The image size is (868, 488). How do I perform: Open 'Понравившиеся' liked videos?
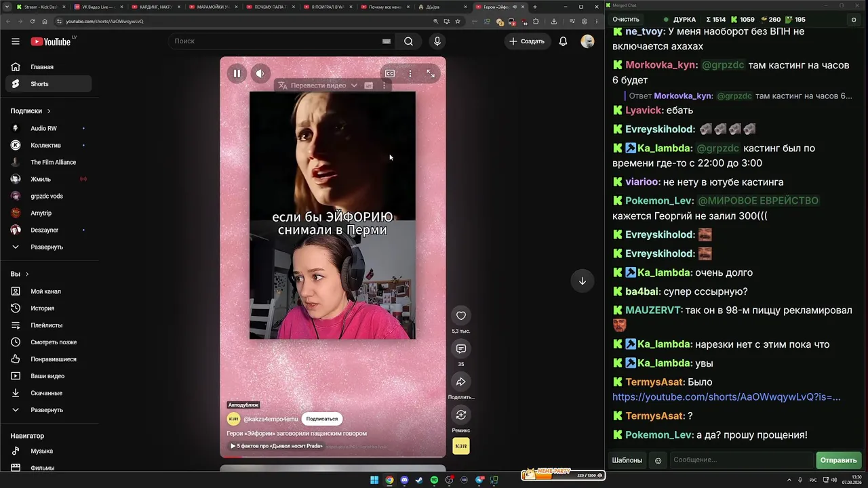[x=47, y=359]
